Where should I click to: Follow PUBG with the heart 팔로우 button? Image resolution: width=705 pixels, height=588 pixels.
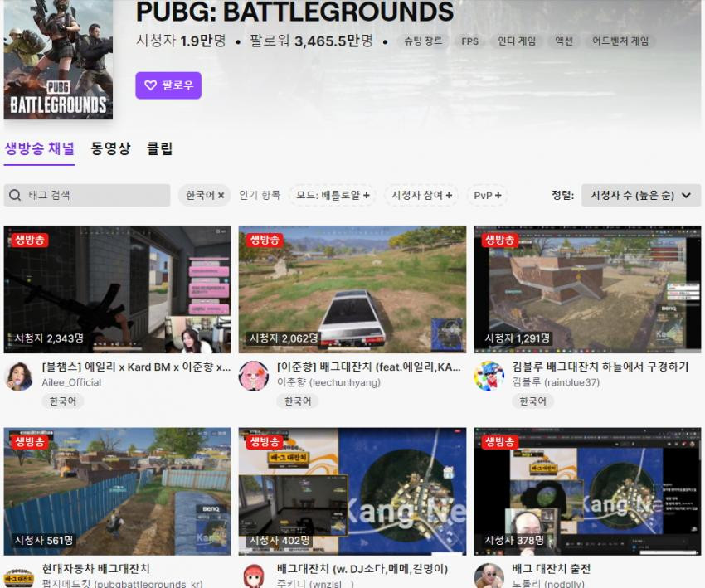(x=168, y=85)
